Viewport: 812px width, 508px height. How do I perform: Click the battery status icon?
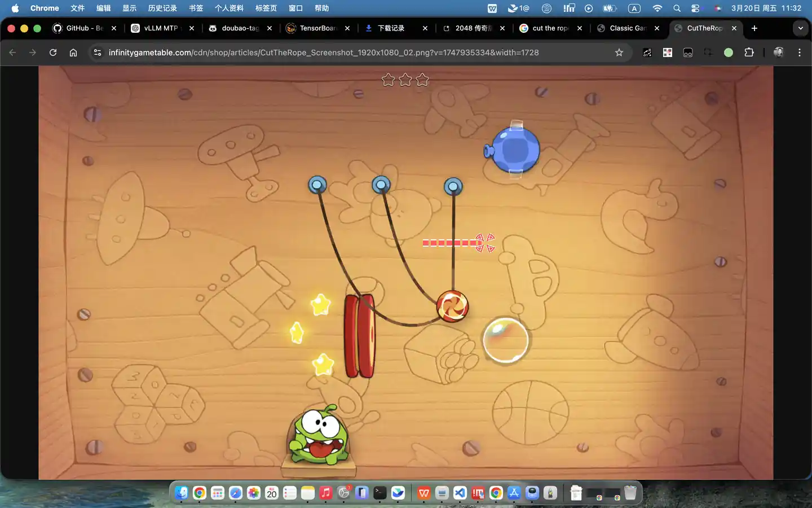click(x=610, y=8)
